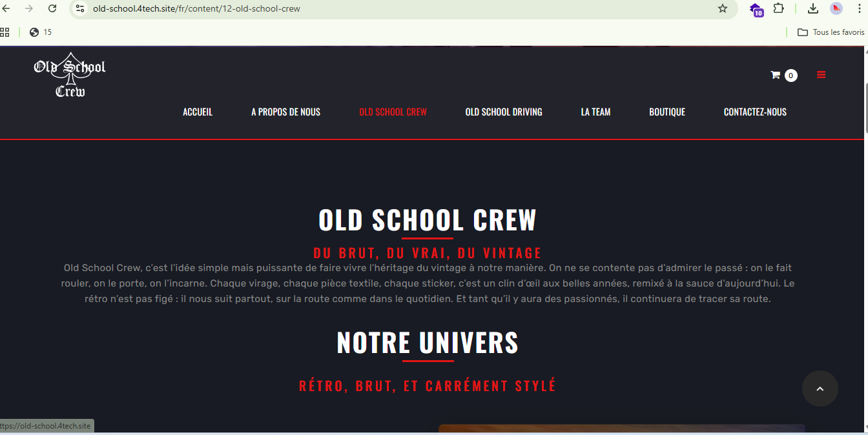Open the browser extensions puzzle icon
868x435 pixels.
click(778, 9)
